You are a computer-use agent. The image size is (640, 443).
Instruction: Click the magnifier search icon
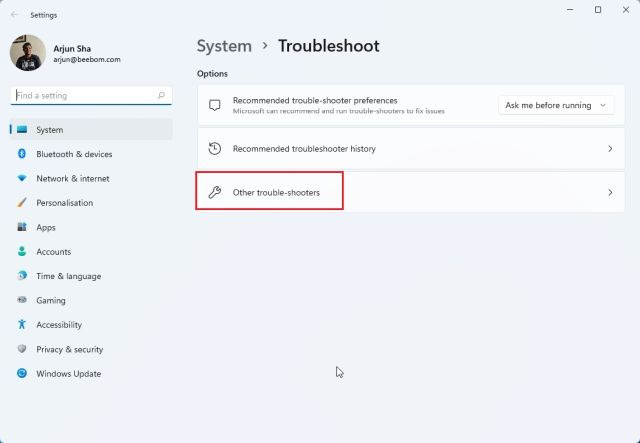click(x=161, y=96)
